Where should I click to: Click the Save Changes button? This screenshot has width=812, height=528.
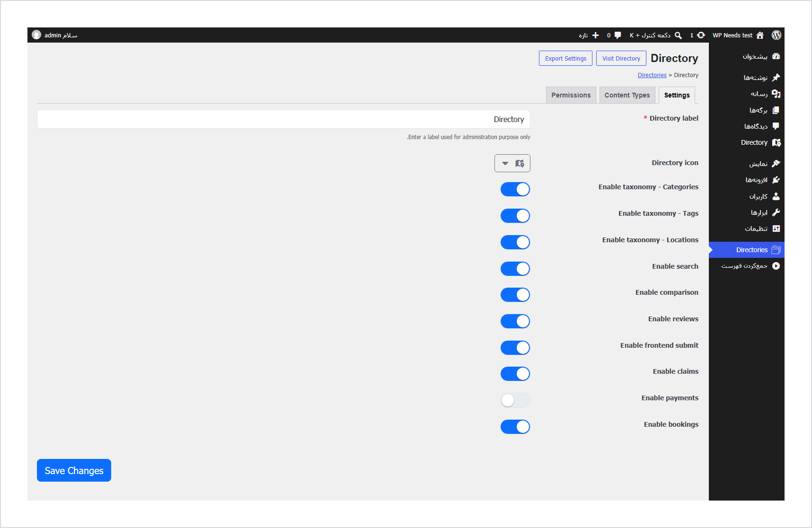coord(74,470)
